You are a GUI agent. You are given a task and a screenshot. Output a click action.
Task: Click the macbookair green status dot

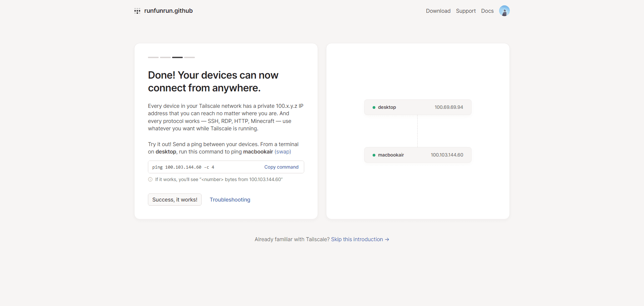pyautogui.click(x=374, y=155)
